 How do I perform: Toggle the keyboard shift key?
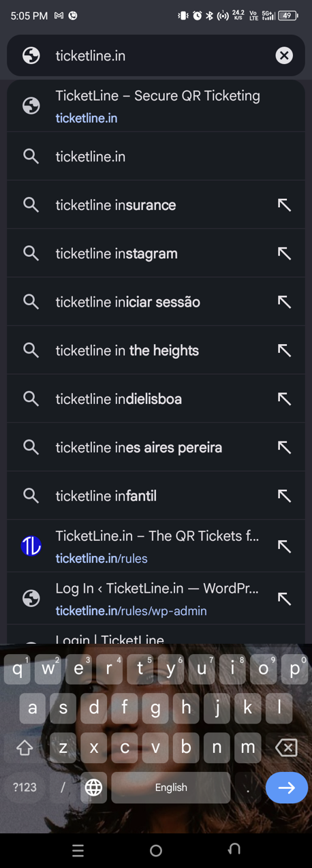pyautogui.click(x=25, y=747)
